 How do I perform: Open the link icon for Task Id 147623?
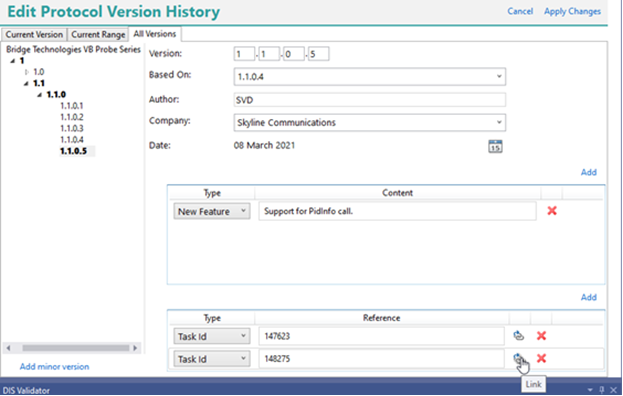pyautogui.click(x=519, y=336)
